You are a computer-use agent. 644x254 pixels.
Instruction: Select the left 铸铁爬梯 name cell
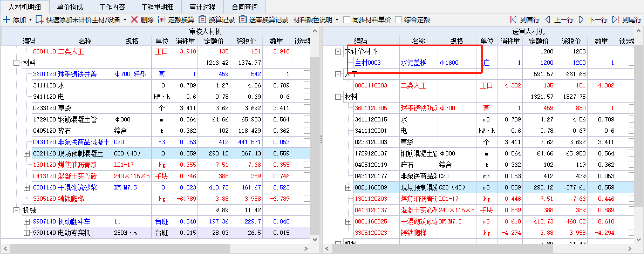85,199
